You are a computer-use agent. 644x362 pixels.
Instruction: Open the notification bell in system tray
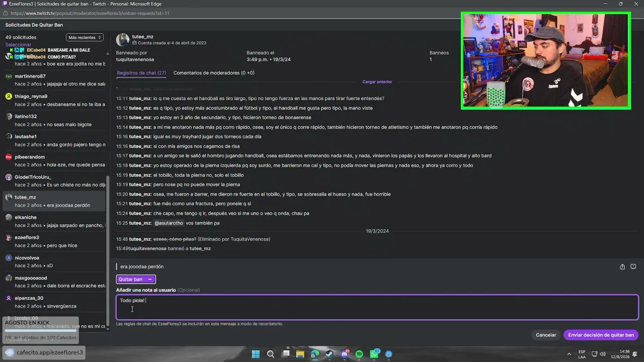[636, 354]
